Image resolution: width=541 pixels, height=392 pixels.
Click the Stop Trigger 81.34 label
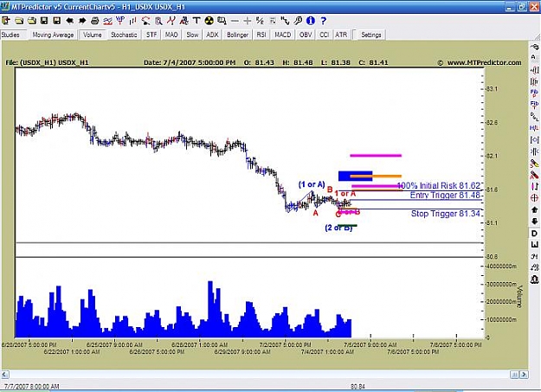pyautogui.click(x=446, y=214)
